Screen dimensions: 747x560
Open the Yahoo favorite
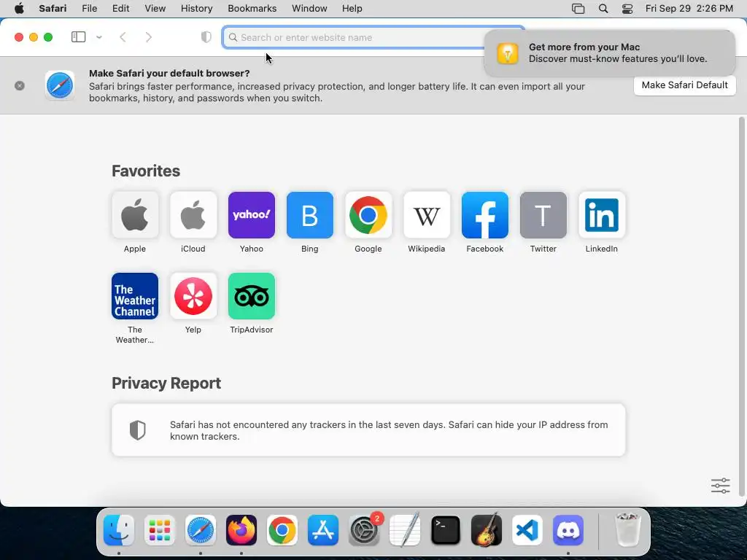(x=252, y=215)
